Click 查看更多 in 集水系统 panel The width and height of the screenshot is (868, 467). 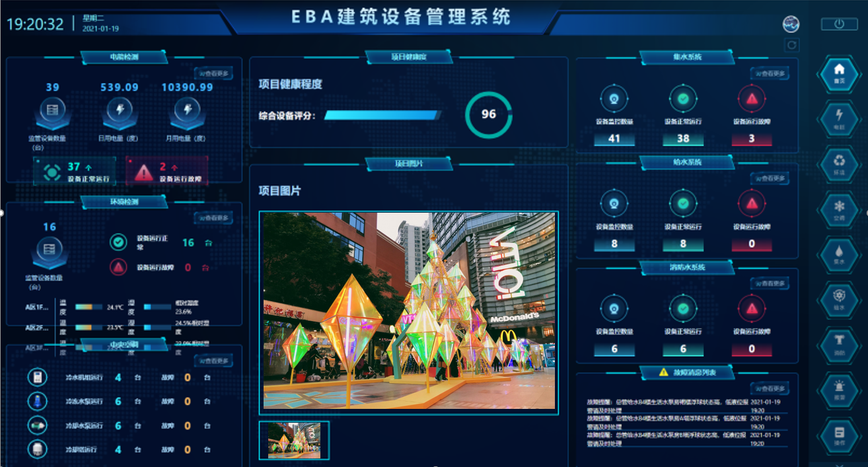coord(770,73)
